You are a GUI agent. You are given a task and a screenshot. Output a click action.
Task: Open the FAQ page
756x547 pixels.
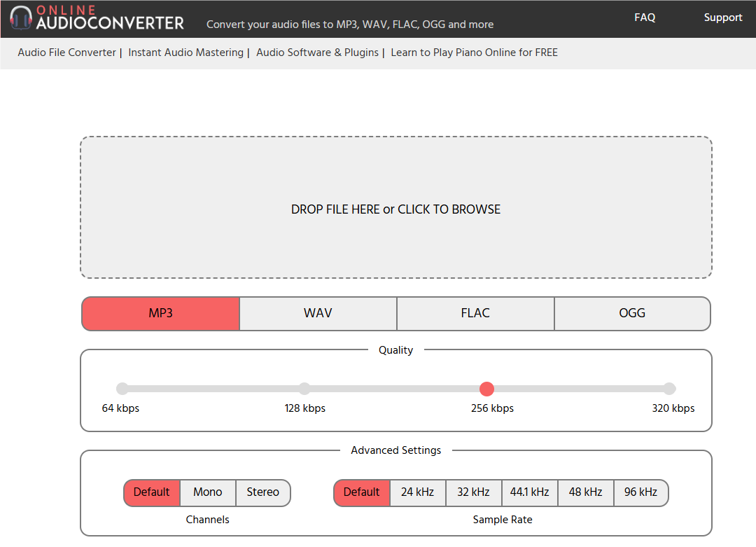[645, 18]
